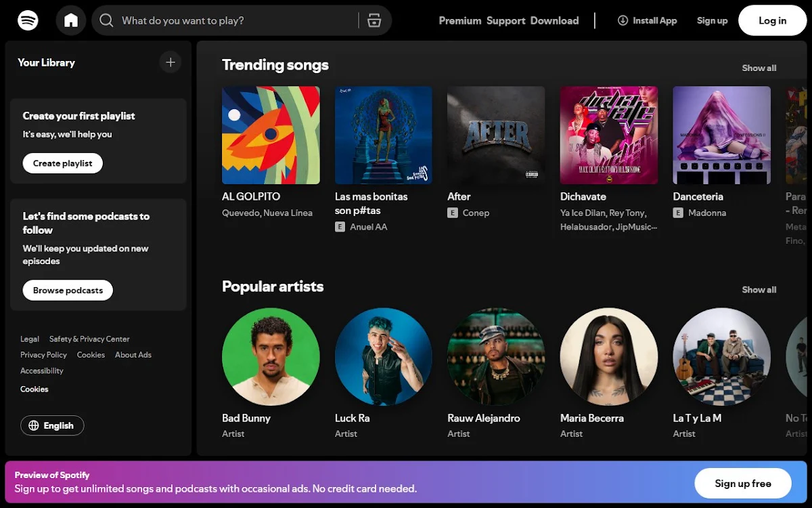812x508 pixels.
Task: Click explicit badge beside Madonna
Action: coord(677,213)
